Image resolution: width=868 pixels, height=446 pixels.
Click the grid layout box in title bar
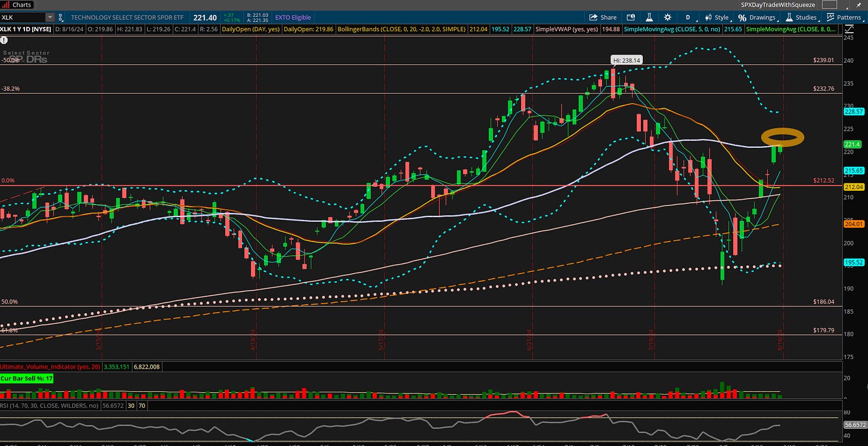click(x=829, y=4)
